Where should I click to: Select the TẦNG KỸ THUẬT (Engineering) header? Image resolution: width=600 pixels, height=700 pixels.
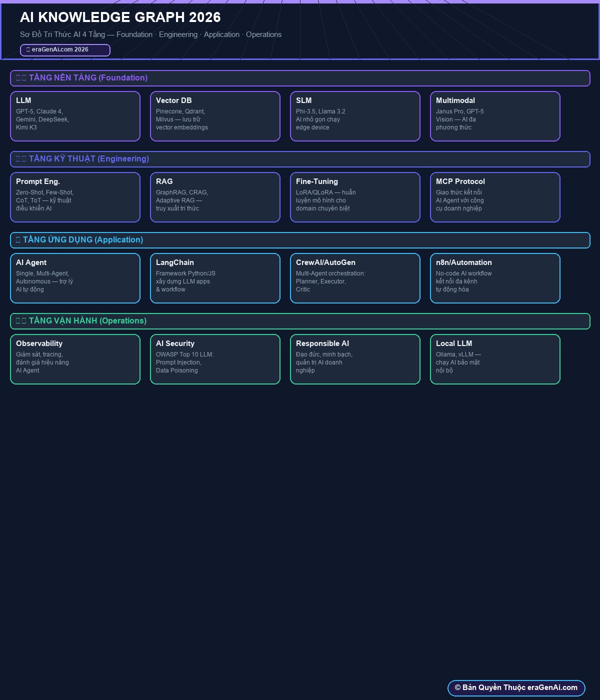pyautogui.click(x=300, y=159)
